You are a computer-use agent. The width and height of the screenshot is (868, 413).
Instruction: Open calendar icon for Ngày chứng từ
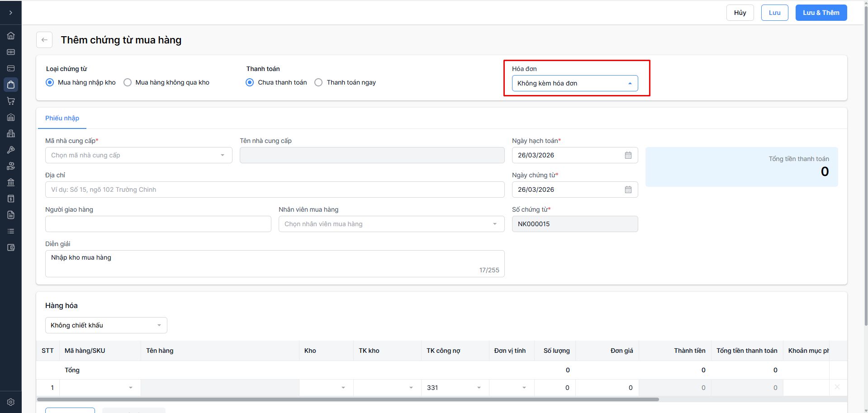tap(628, 190)
